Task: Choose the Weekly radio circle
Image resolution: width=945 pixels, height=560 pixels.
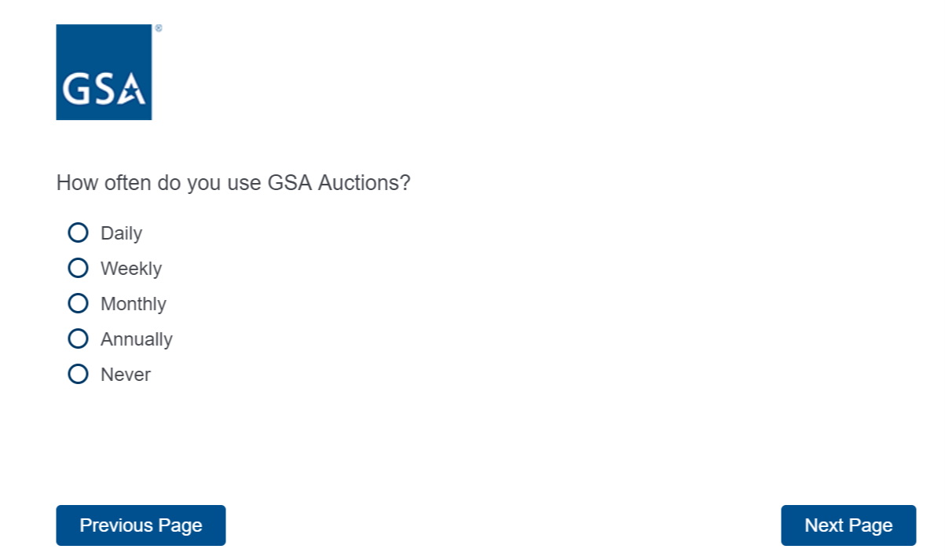Action: [78, 268]
